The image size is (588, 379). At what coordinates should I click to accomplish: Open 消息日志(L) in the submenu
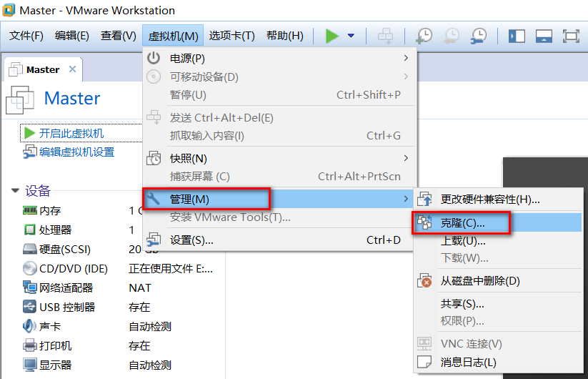click(499, 362)
